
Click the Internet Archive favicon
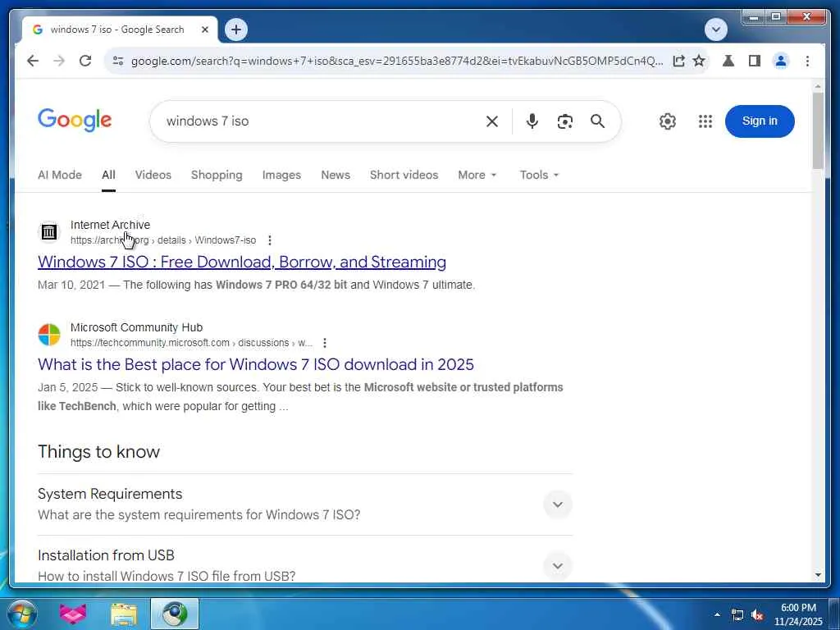(49, 232)
